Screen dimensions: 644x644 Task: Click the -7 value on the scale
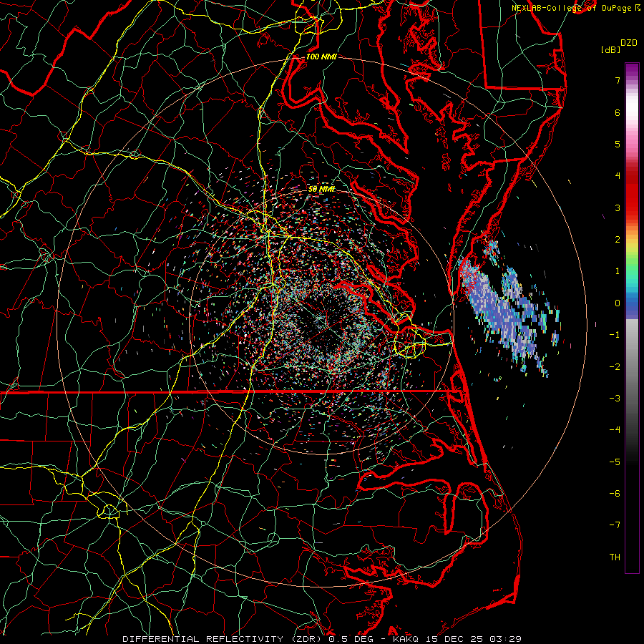tap(615, 525)
